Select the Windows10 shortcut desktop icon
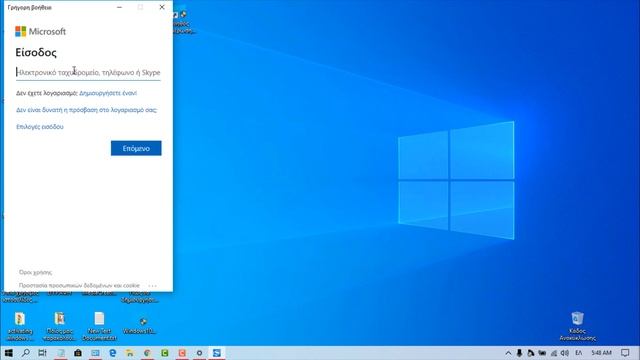This screenshot has height=360, width=640. (139, 326)
